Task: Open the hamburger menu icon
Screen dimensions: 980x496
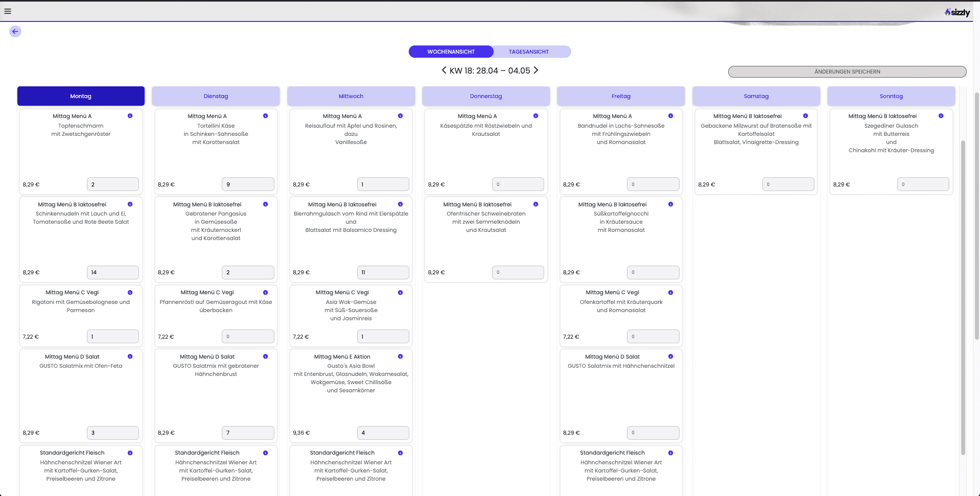Action: (x=8, y=11)
